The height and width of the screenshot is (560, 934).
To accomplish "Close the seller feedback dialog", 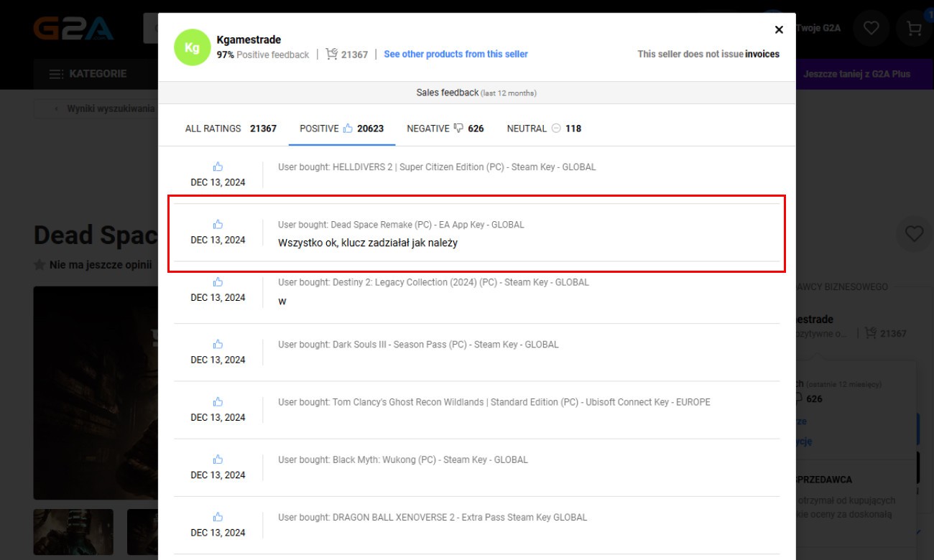I will (x=779, y=29).
